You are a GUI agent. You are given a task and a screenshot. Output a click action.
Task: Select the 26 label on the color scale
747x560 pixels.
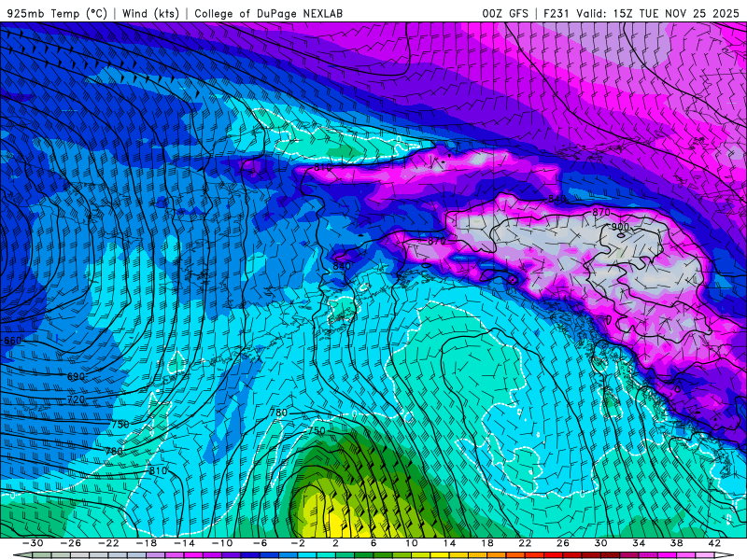pyautogui.click(x=563, y=543)
